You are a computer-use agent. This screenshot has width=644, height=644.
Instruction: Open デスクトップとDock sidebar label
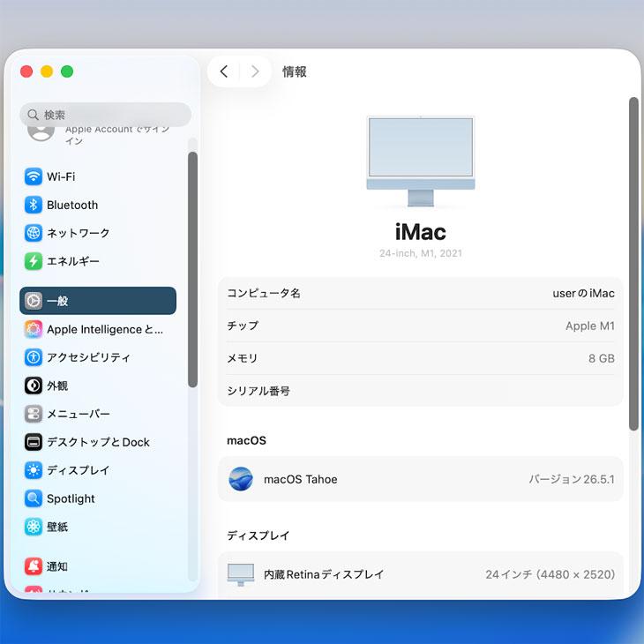tap(98, 442)
